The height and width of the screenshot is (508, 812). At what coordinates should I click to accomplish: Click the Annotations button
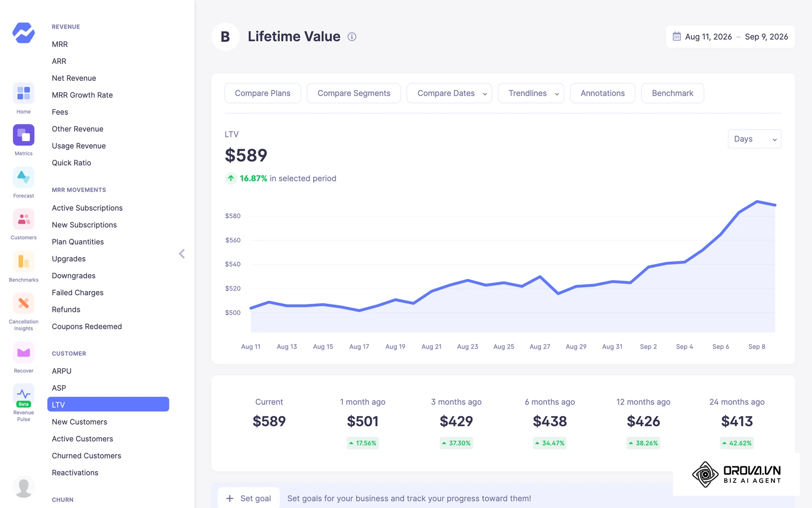pos(602,93)
